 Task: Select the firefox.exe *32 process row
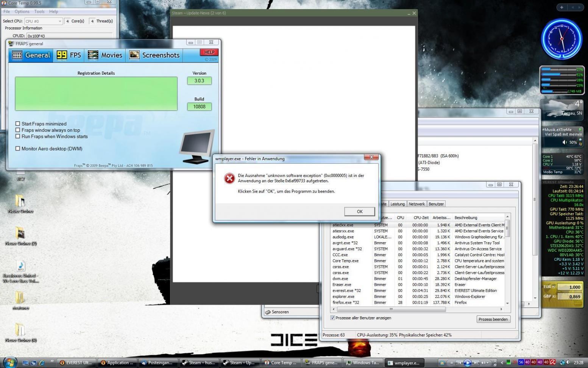418,302
